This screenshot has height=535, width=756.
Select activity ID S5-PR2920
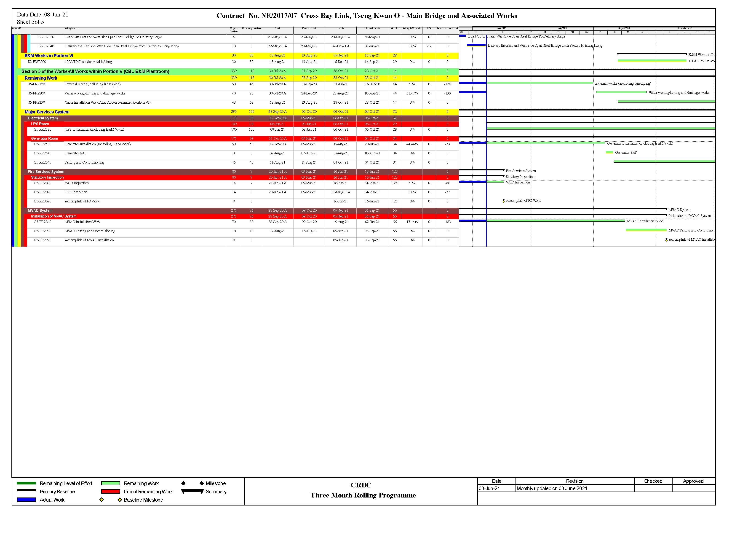[43, 240]
